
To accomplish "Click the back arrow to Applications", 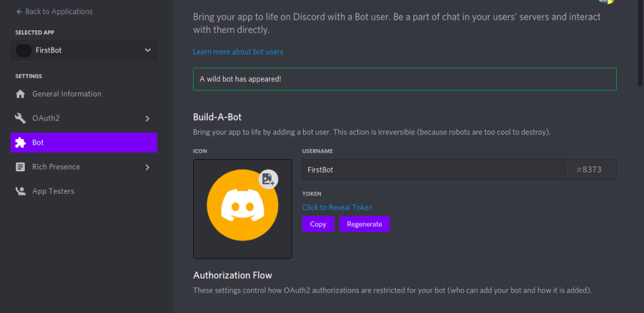I will coord(19,12).
